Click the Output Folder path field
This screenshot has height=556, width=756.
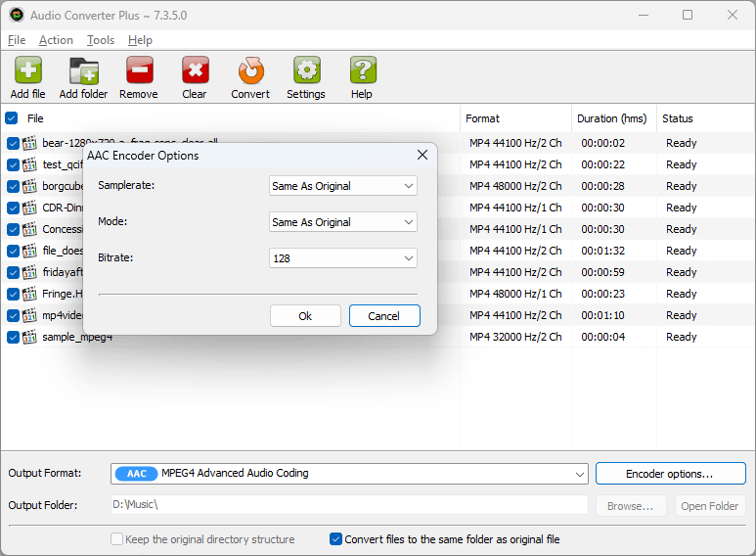[x=349, y=505]
